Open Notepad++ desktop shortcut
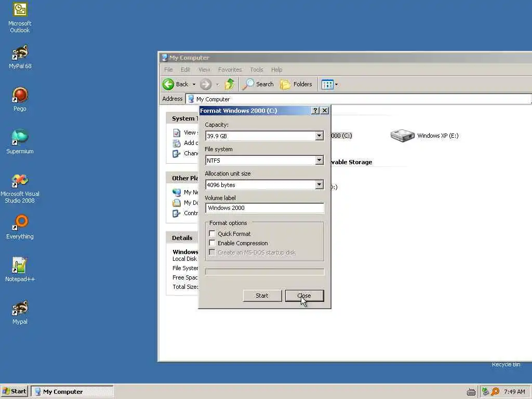532x399 pixels. click(20, 270)
